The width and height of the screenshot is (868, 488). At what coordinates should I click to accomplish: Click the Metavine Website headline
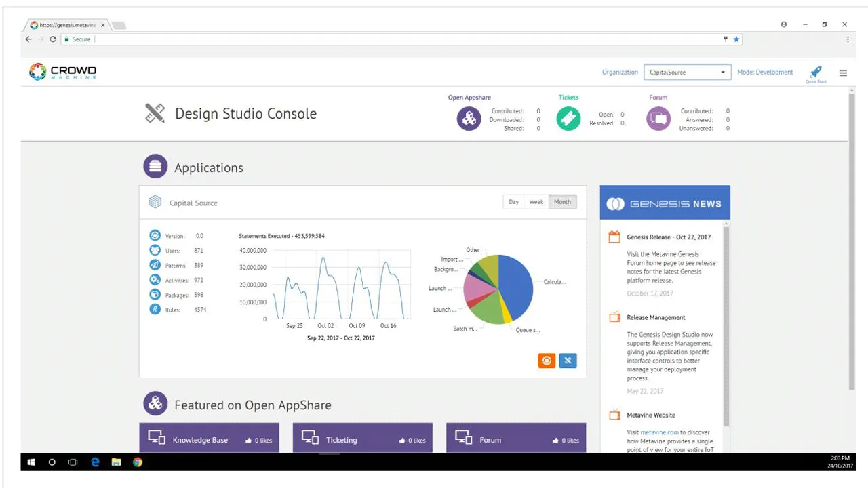coord(651,415)
